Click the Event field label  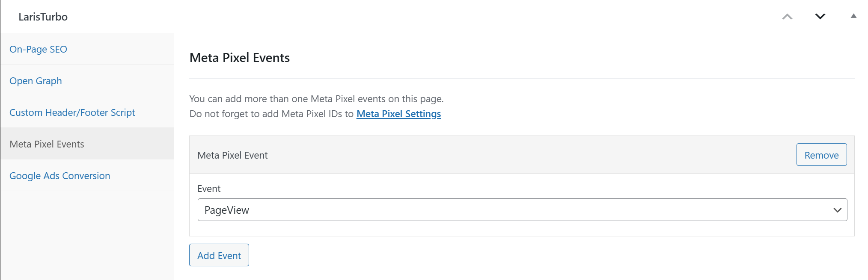[209, 189]
